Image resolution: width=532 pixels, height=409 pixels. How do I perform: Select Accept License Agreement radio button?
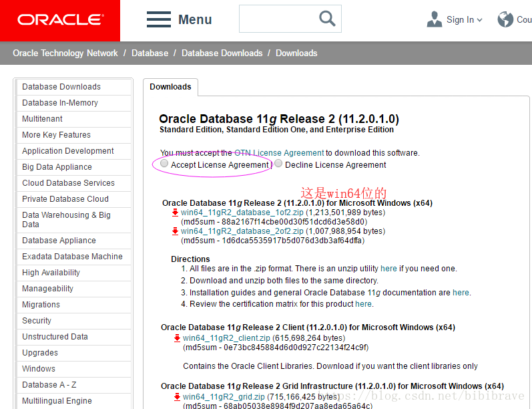tap(164, 164)
